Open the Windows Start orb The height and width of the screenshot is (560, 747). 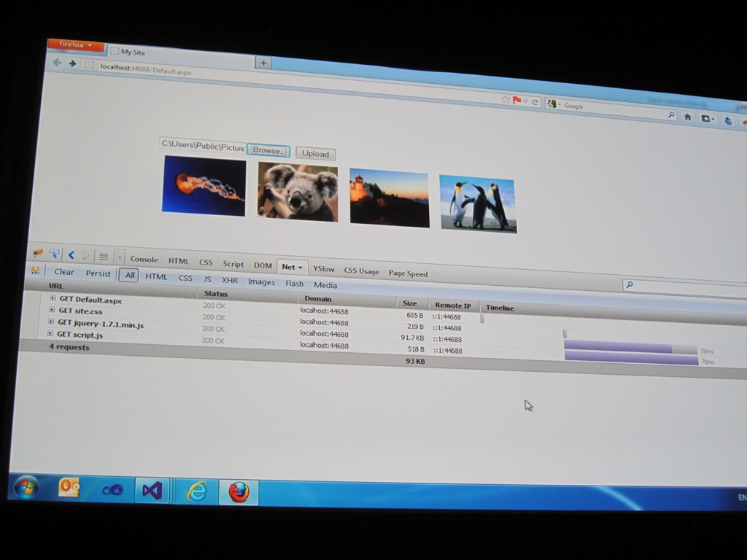click(x=27, y=487)
